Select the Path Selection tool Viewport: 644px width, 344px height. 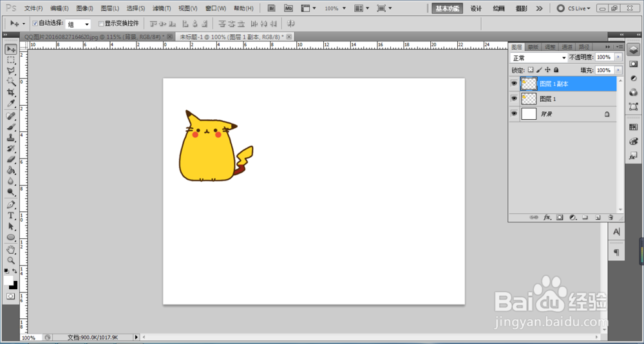point(11,227)
